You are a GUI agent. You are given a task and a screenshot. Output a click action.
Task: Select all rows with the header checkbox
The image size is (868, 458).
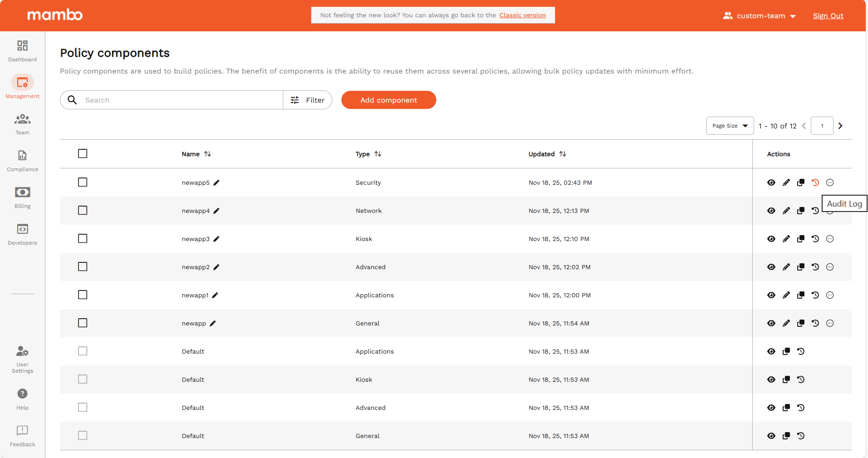coord(83,153)
